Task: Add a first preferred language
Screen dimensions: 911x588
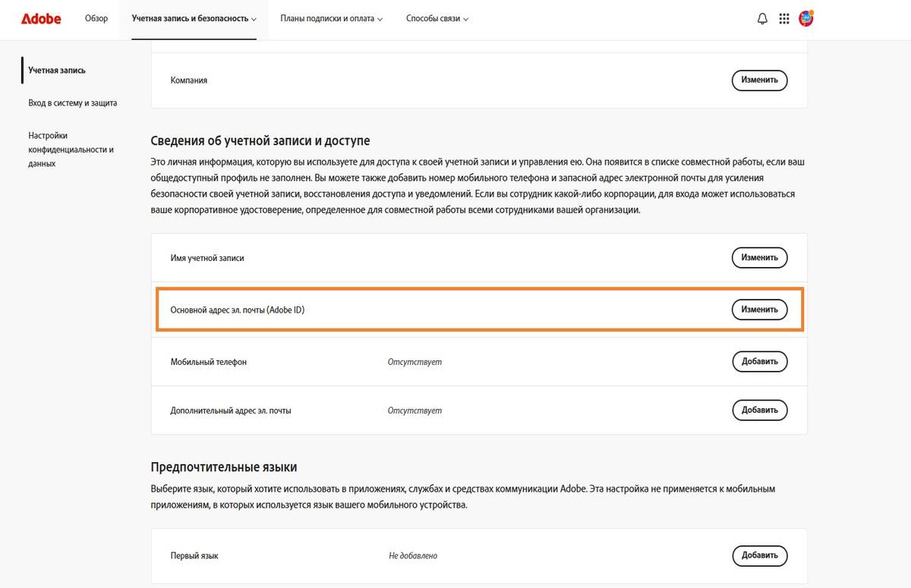Action: click(759, 555)
